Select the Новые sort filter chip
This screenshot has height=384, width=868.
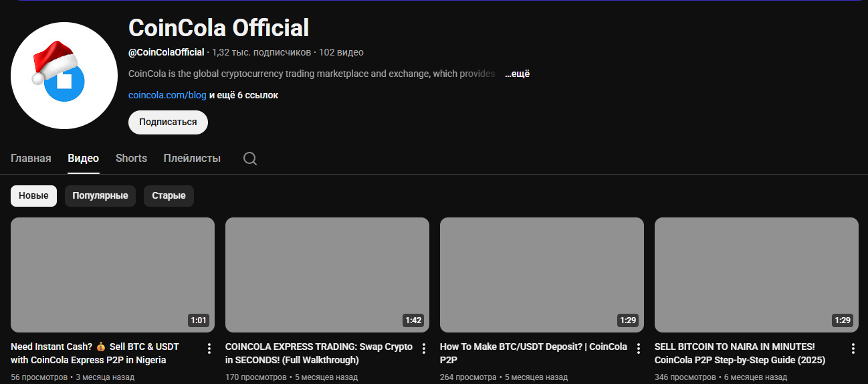click(33, 196)
